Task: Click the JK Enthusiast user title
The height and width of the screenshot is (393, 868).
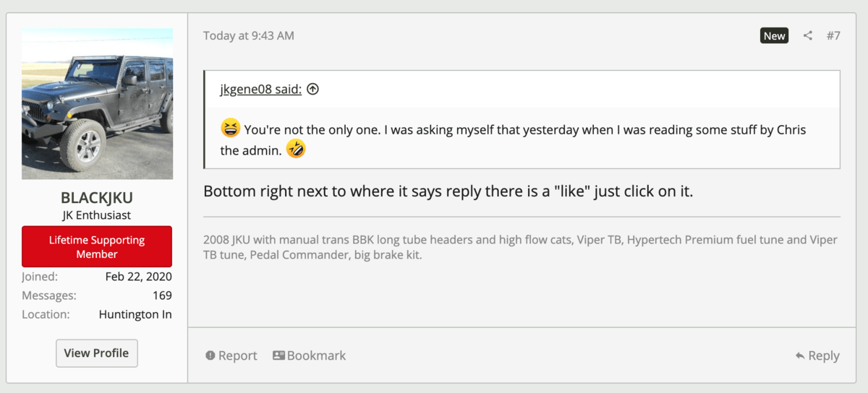Action: 97,215
